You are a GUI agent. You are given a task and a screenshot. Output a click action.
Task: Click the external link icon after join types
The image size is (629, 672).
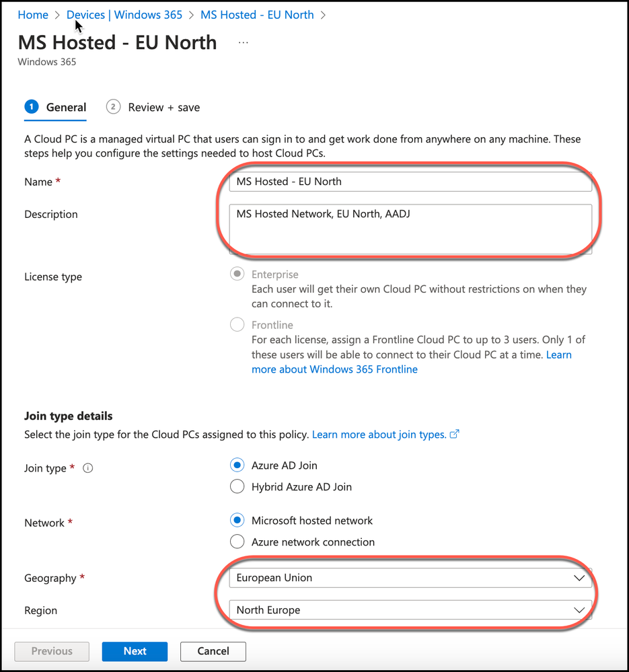tap(455, 434)
